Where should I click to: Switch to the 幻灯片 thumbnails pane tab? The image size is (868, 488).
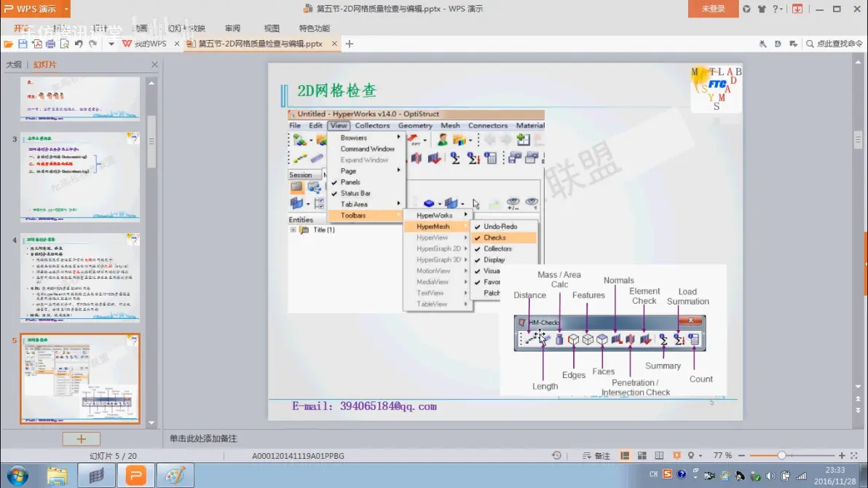(x=45, y=65)
